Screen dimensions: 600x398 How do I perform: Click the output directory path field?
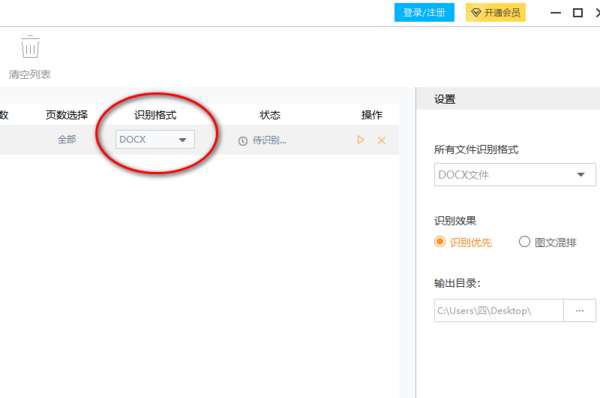click(x=499, y=310)
